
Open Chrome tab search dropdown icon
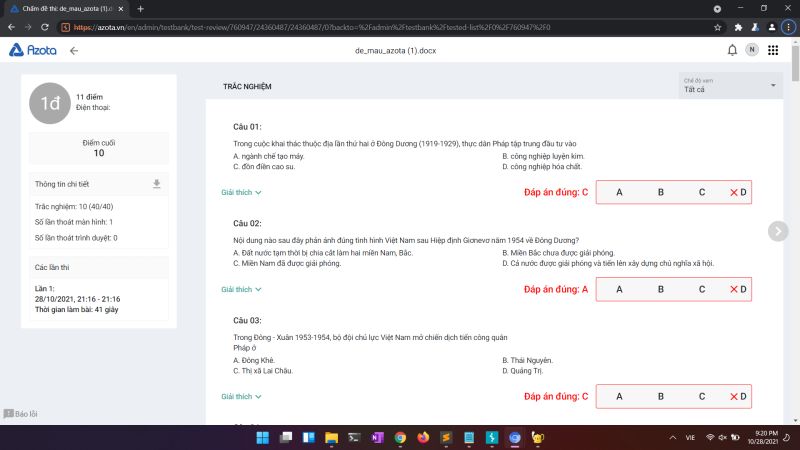pos(717,9)
